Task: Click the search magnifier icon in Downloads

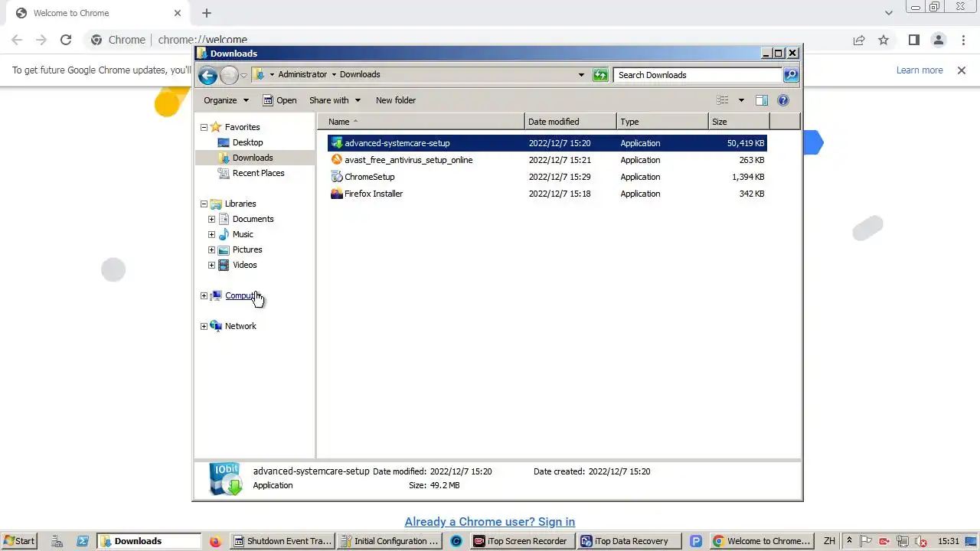Action: click(791, 75)
